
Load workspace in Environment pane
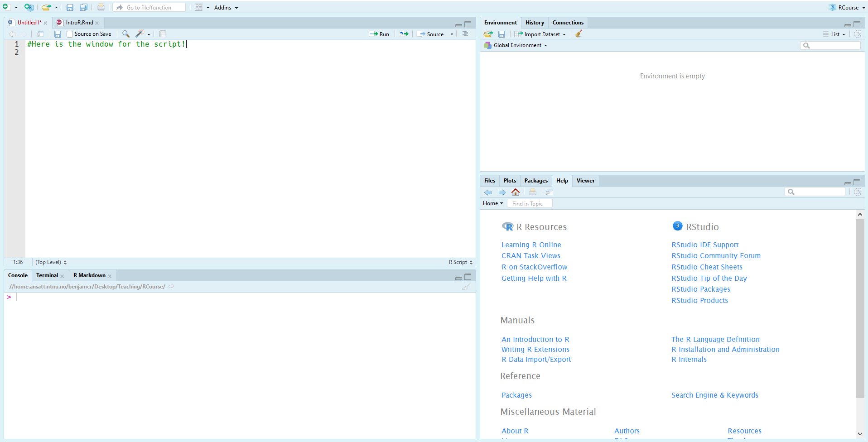tap(488, 34)
